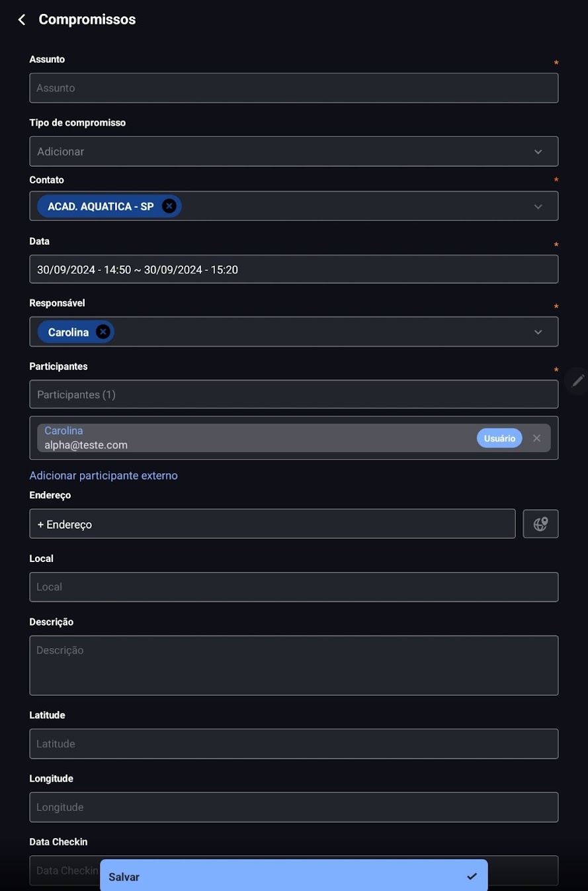Go back using the arrow icon
The width and height of the screenshot is (588, 891).
[21, 19]
